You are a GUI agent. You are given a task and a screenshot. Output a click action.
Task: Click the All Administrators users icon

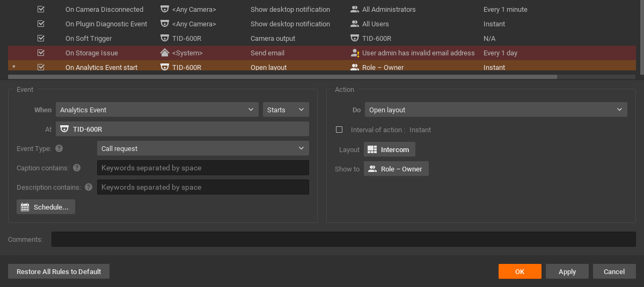pyautogui.click(x=354, y=9)
